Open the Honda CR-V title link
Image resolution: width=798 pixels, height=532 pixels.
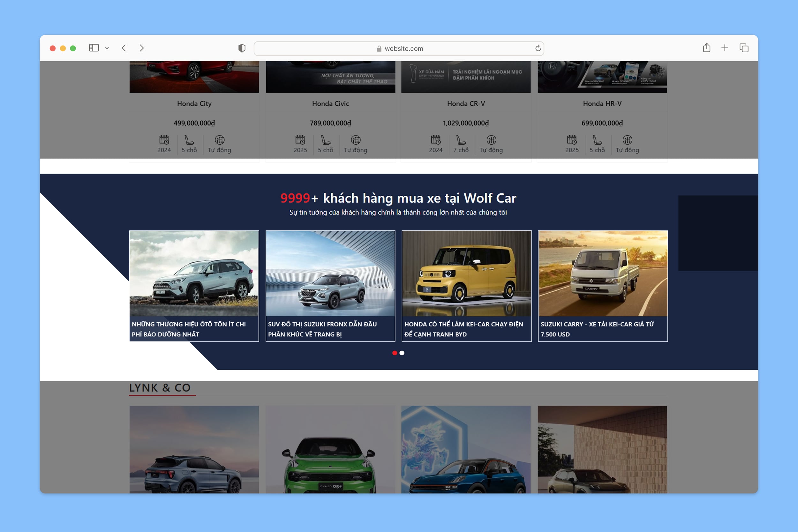pyautogui.click(x=466, y=103)
